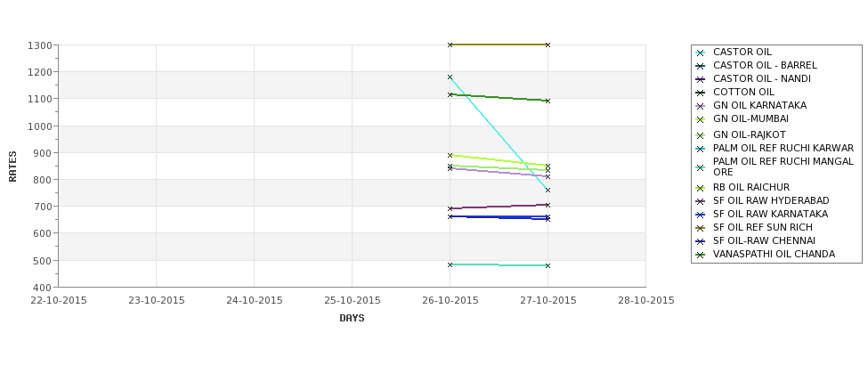Select the CASTOR OIL - BARREL legend label
The width and height of the screenshot is (868, 382).
[765, 65]
